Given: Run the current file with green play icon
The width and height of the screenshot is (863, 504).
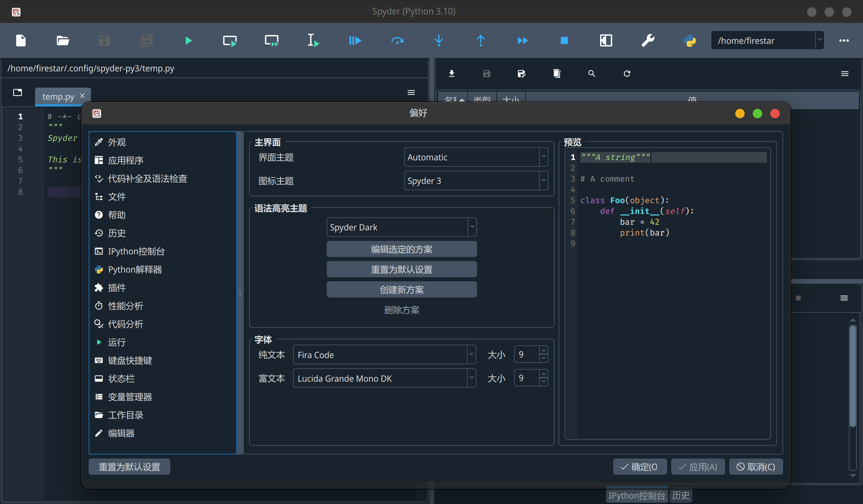Looking at the screenshot, I should [x=188, y=41].
